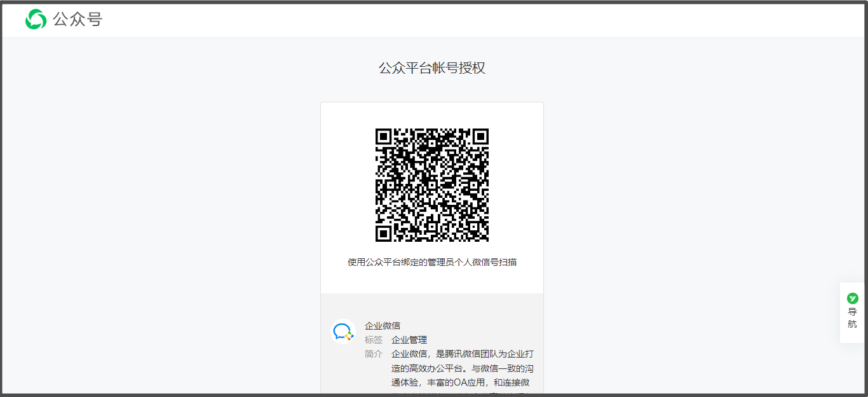Click the green icon on the 导航 widget
Image resolution: width=868 pixels, height=397 pixels.
[x=853, y=298]
